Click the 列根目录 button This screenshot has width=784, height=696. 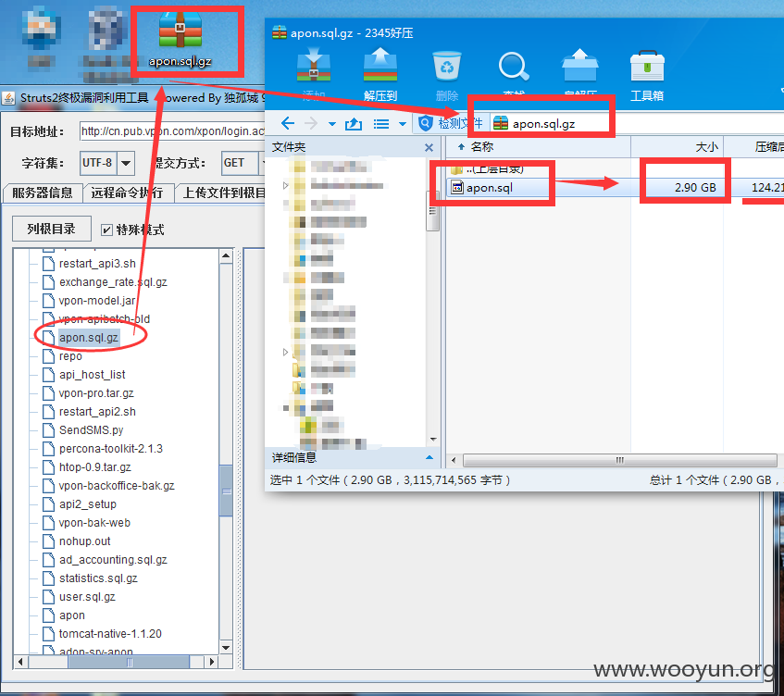click(52, 229)
